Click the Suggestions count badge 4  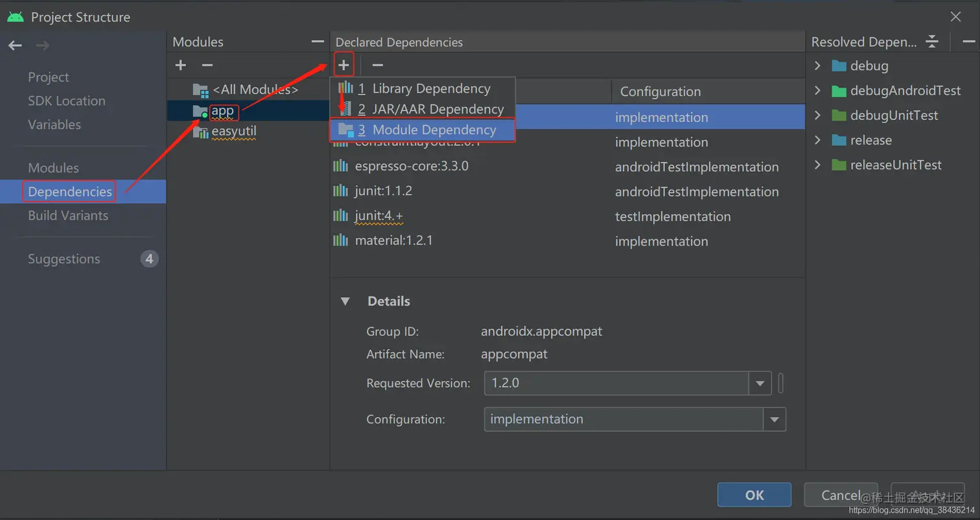pos(149,259)
